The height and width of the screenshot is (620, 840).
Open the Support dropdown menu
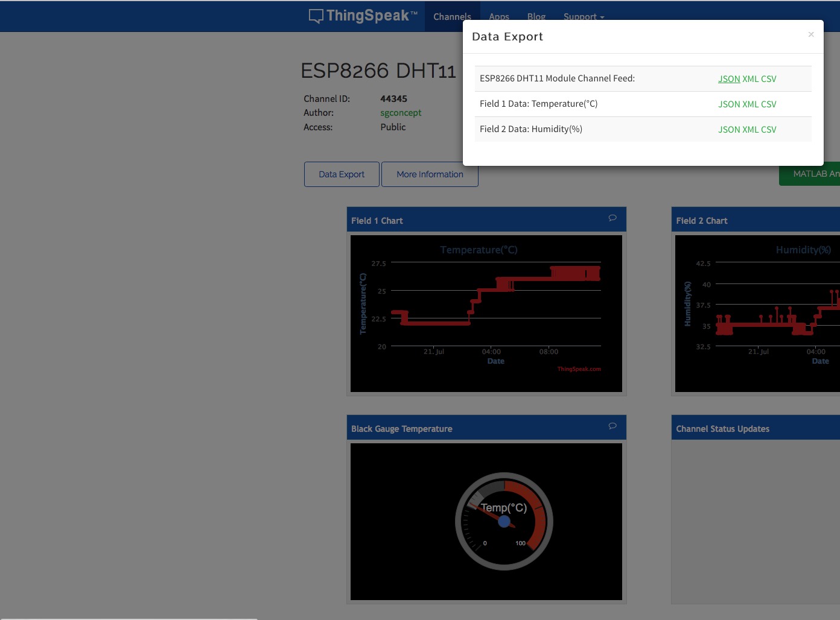click(x=584, y=17)
